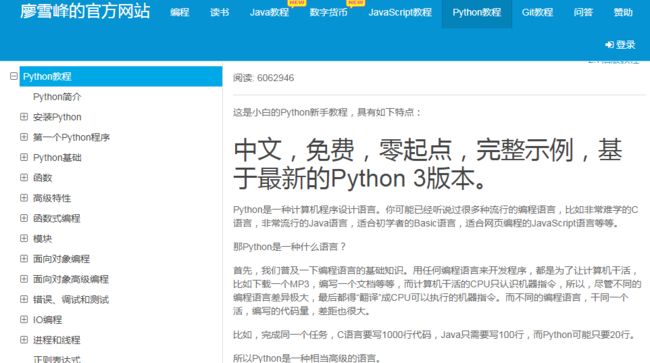The image size is (650, 363).
Task: Click the line 所以Python是一种相当高级的语言
Action: (307, 358)
